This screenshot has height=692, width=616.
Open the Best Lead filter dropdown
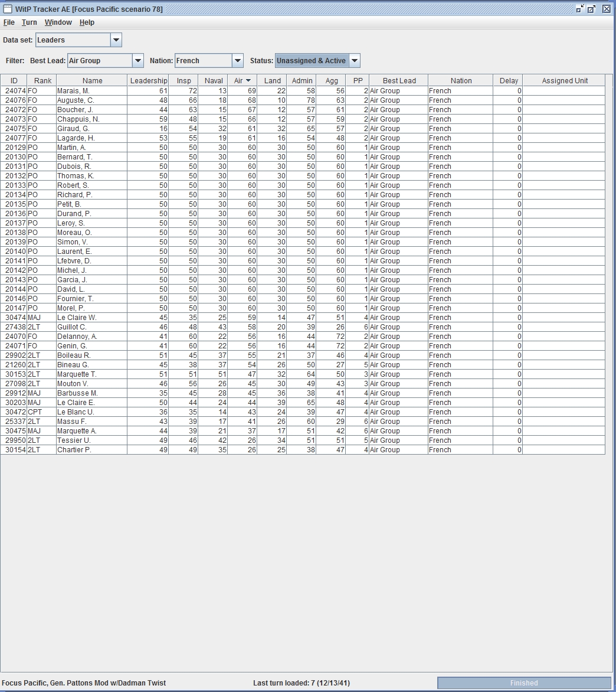pyautogui.click(x=139, y=60)
